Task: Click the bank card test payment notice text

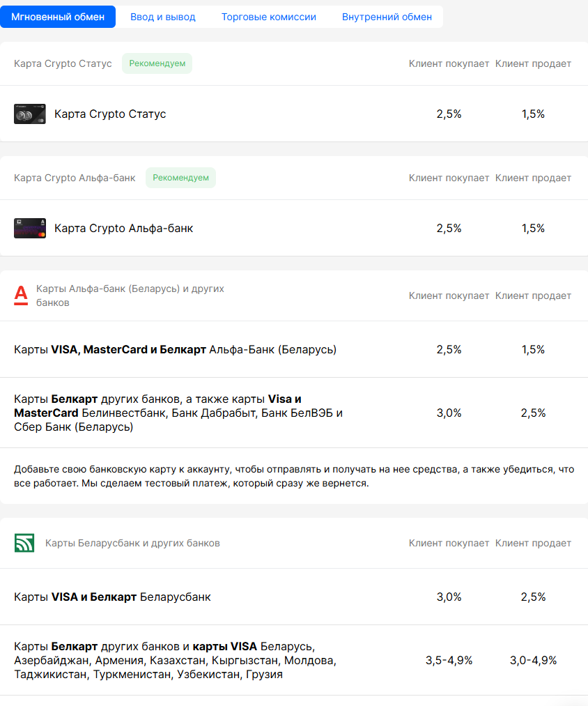Action: (x=293, y=475)
